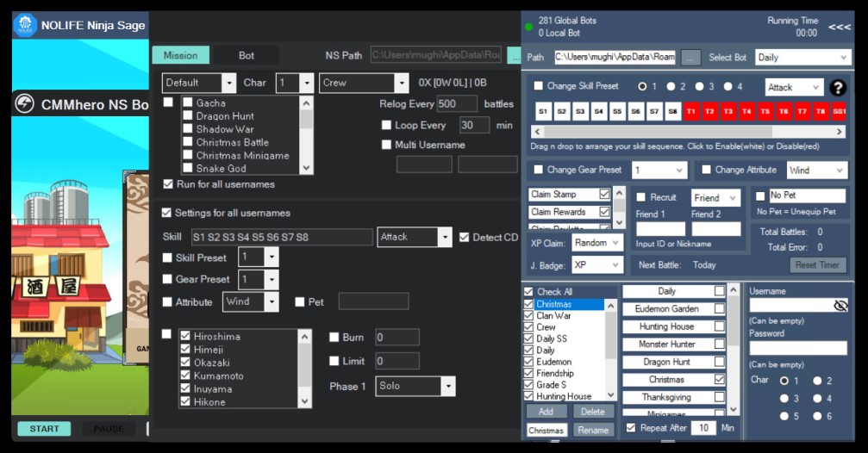Click the CMMhero lightning bolt icon
This screenshot has width=868, height=453.
click(x=24, y=104)
